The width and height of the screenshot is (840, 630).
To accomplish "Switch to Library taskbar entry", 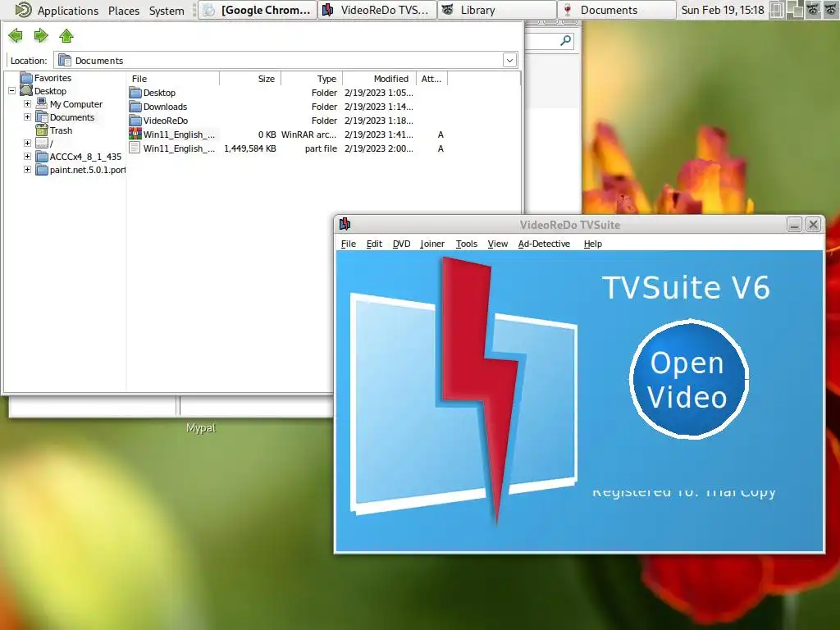I will pyautogui.click(x=497, y=10).
